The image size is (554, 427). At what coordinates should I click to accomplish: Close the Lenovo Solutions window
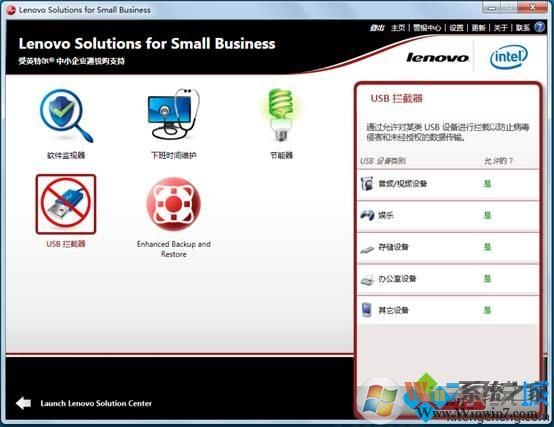click(x=533, y=7)
